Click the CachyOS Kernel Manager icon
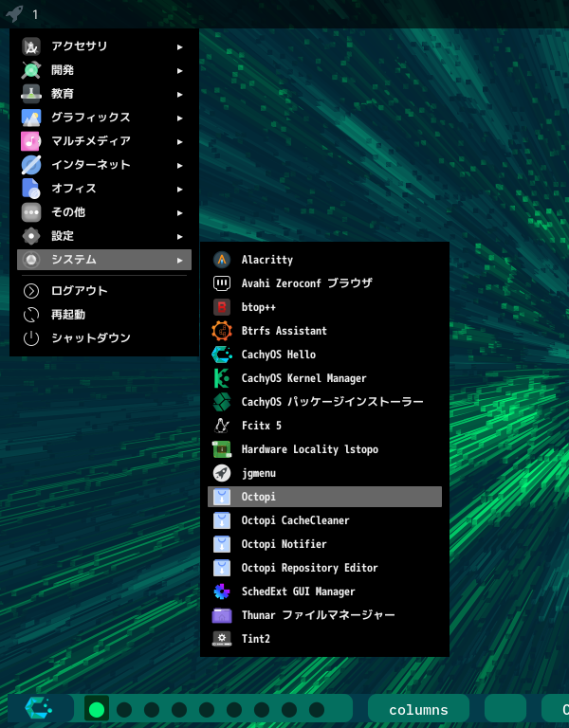 [x=221, y=378]
